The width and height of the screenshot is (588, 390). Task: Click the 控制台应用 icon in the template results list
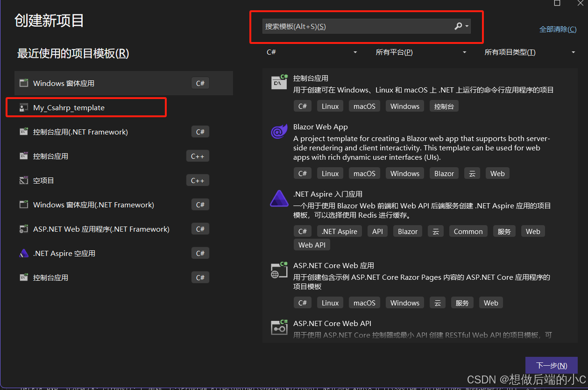[x=279, y=82]
